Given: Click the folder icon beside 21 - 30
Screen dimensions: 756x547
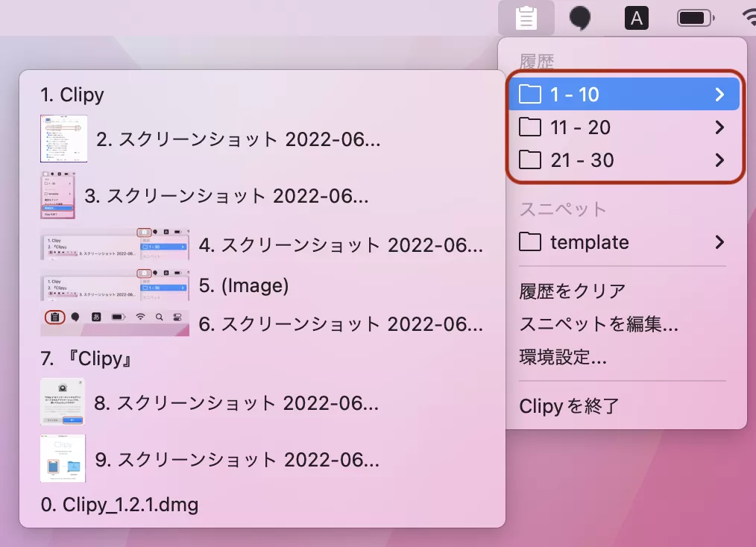Looking at the screenshot, I should 530,160.
